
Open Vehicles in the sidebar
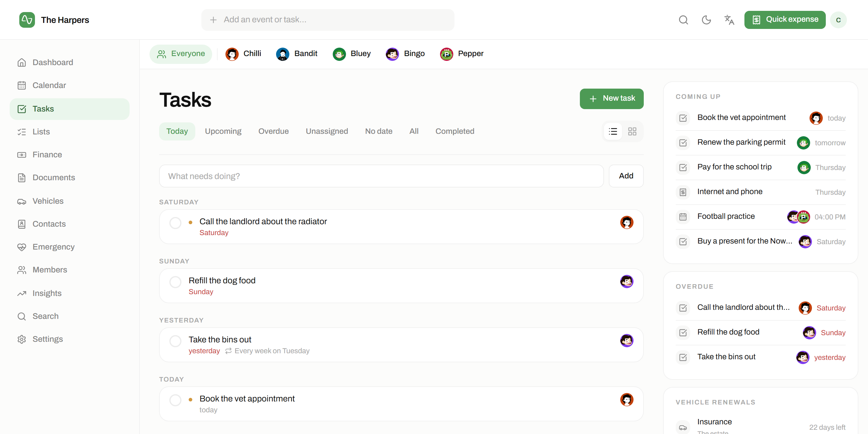[69, 201]
